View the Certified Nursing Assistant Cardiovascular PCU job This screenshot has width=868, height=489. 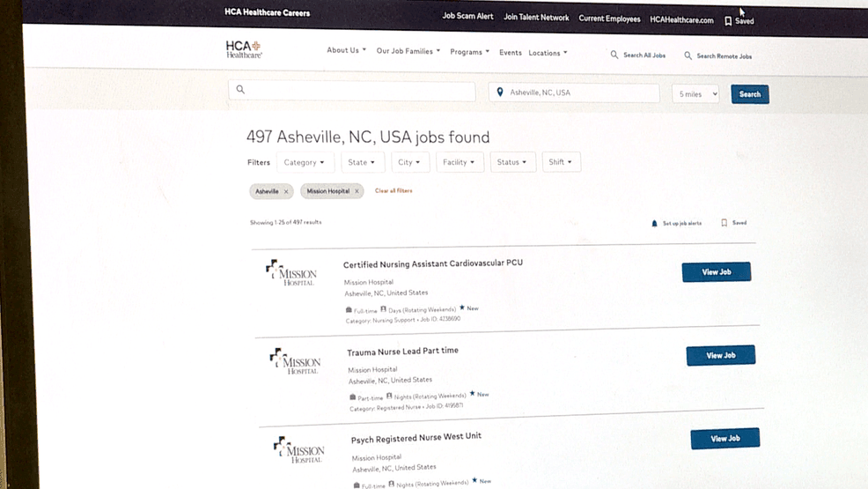717,272
